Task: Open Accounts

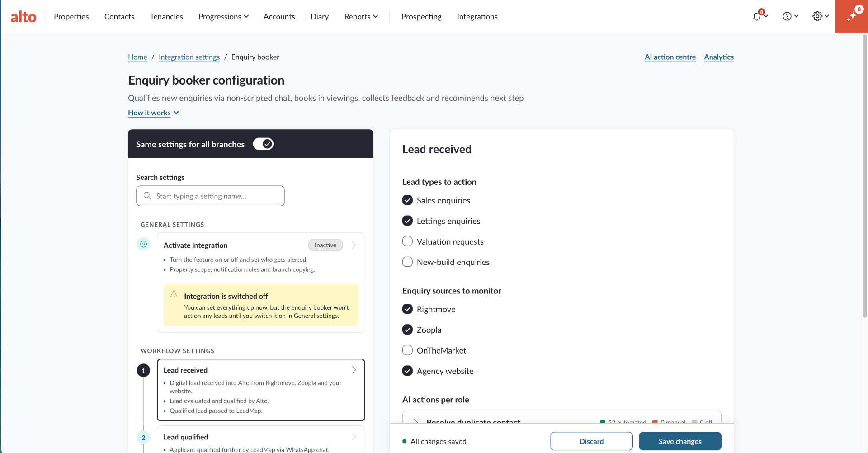Action: click(x=279, y=17)
